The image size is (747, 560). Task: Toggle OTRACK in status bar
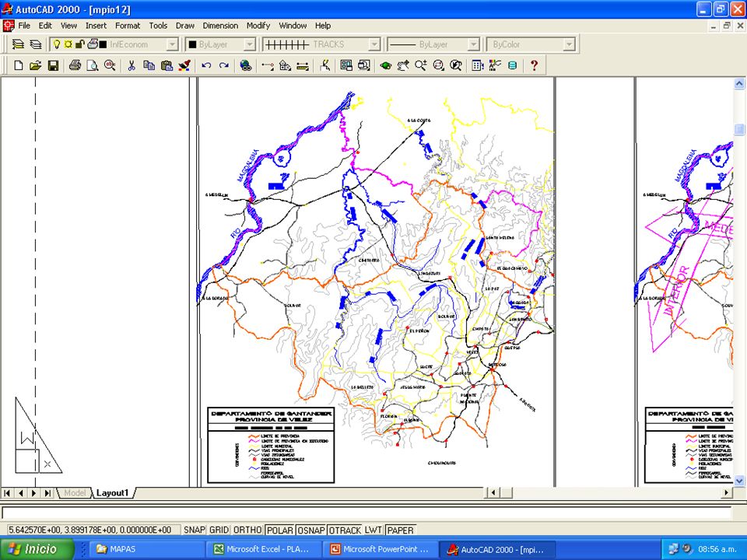click(345, 530)
